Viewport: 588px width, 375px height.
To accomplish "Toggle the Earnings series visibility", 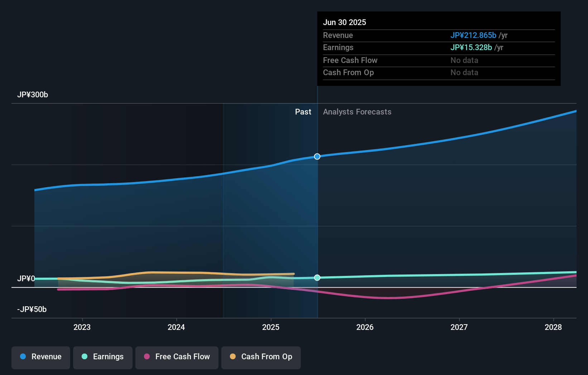I will point(103,357).
